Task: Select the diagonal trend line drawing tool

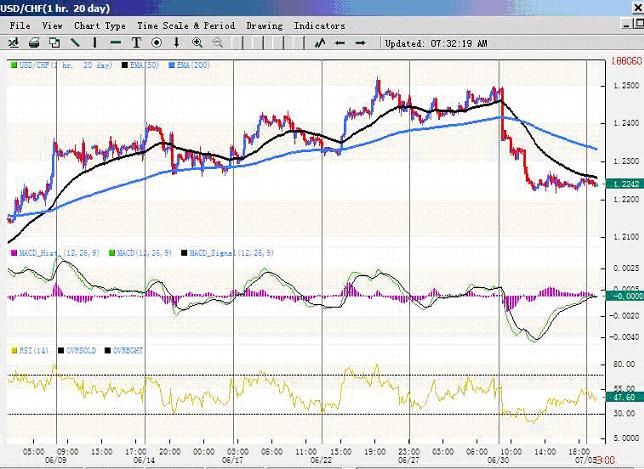Action: point(75,43)
